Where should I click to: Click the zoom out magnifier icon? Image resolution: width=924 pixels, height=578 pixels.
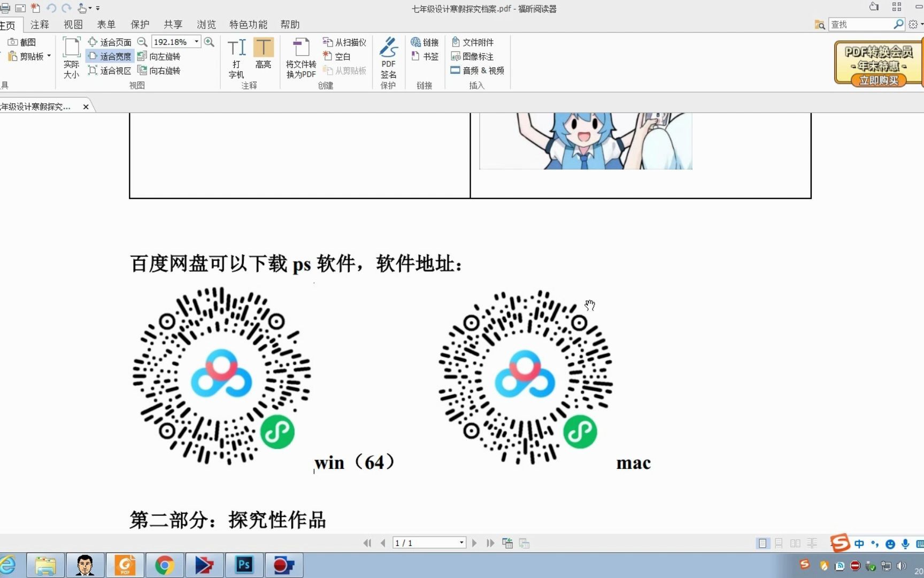[x=142, y=42]
